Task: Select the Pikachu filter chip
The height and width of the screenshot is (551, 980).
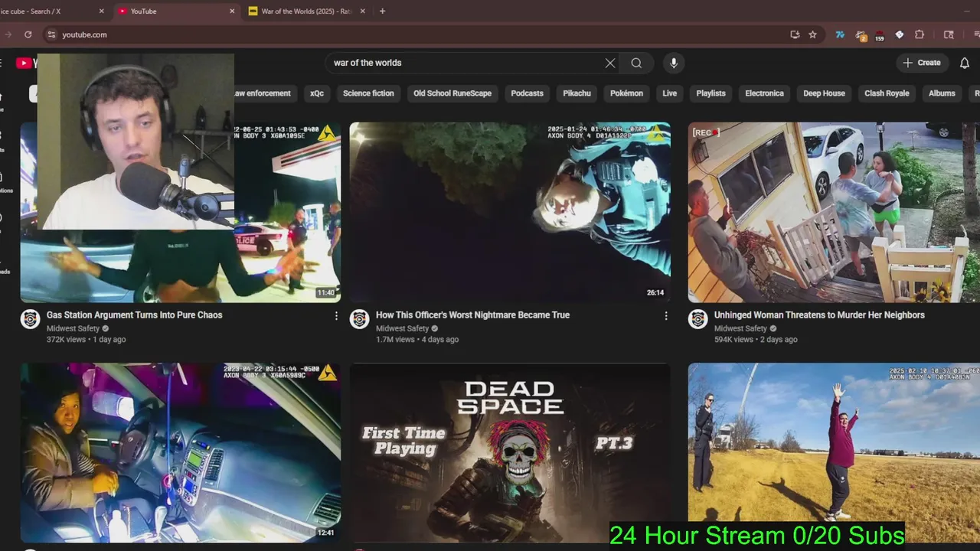Action: 577,93
